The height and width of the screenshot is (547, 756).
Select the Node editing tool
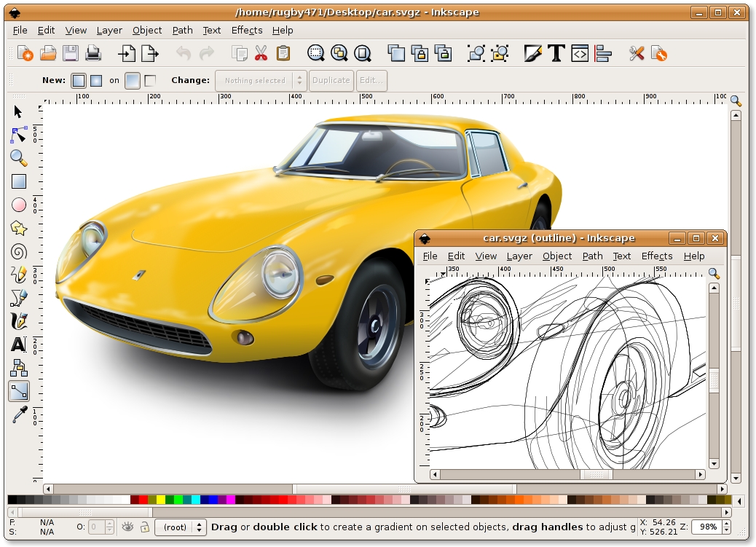18,135
